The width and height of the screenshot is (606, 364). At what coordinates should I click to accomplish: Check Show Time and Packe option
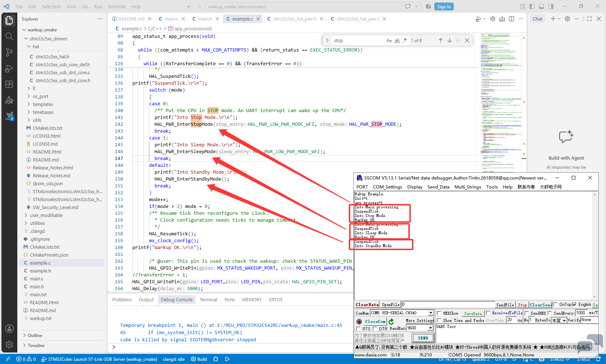[439, 320]
